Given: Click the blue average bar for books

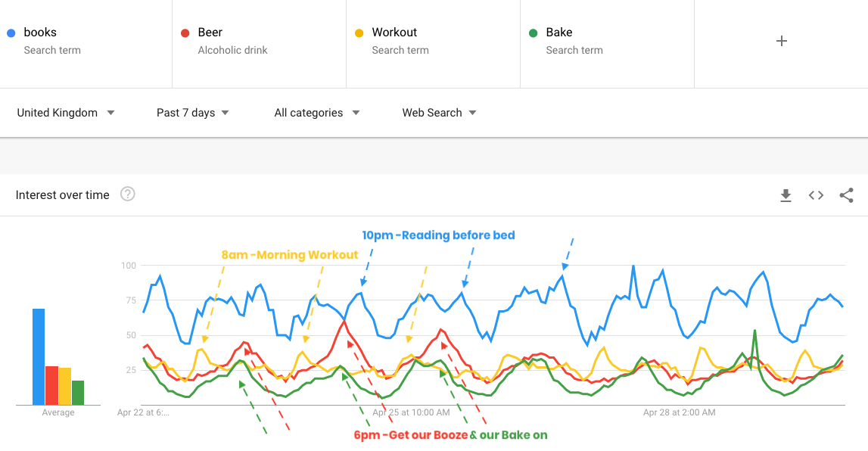Looking at the screenshot, I should click(x=39, y=356).
